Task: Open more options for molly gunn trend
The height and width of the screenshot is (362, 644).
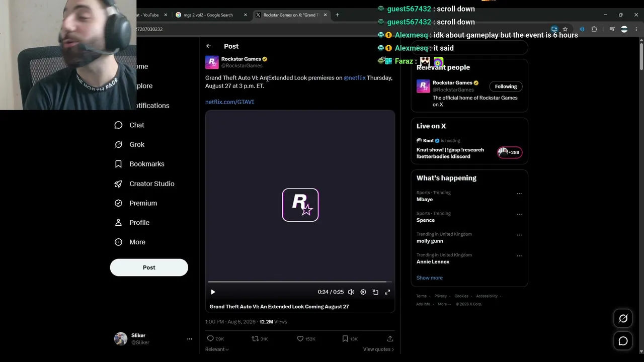Action: click(x=519, y=235)
